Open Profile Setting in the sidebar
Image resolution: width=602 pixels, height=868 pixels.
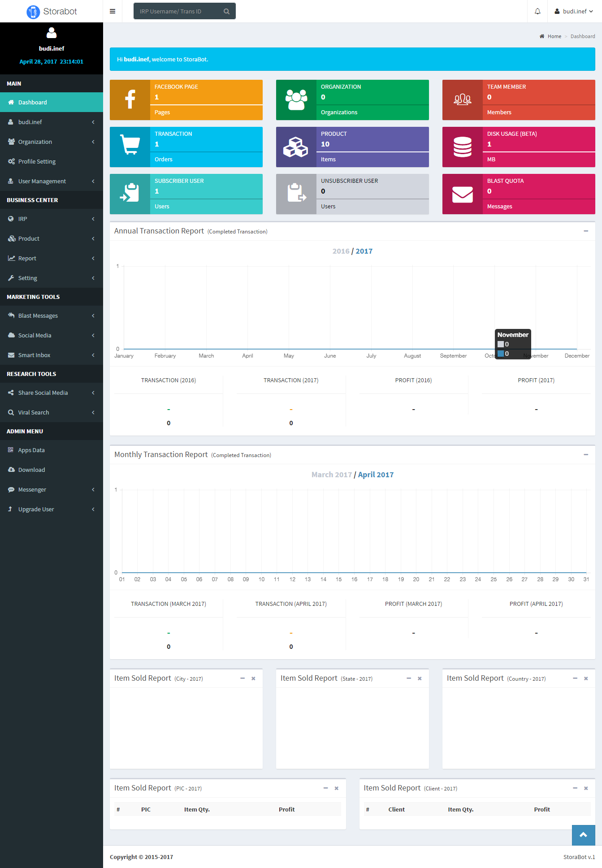[x=52, y=161]
